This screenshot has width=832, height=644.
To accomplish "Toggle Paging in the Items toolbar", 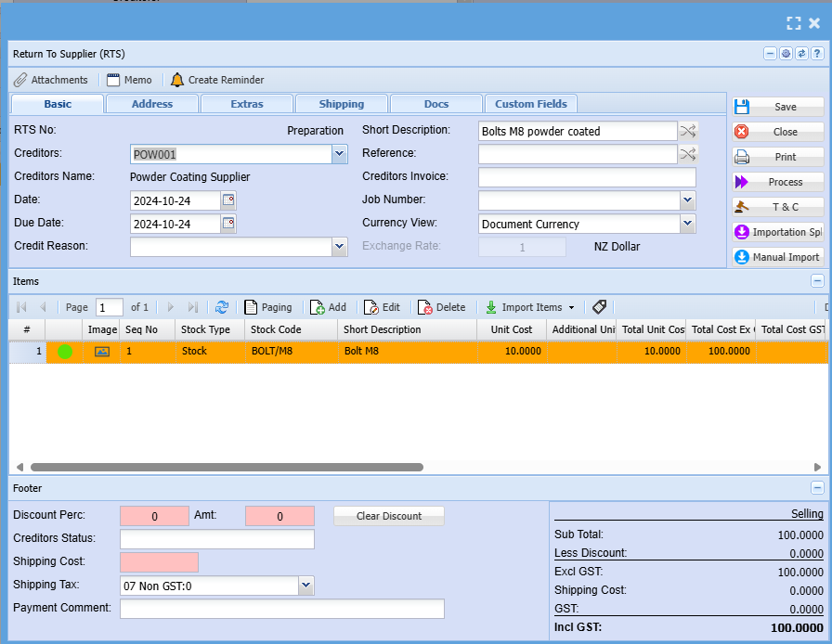I will [268, 307].
